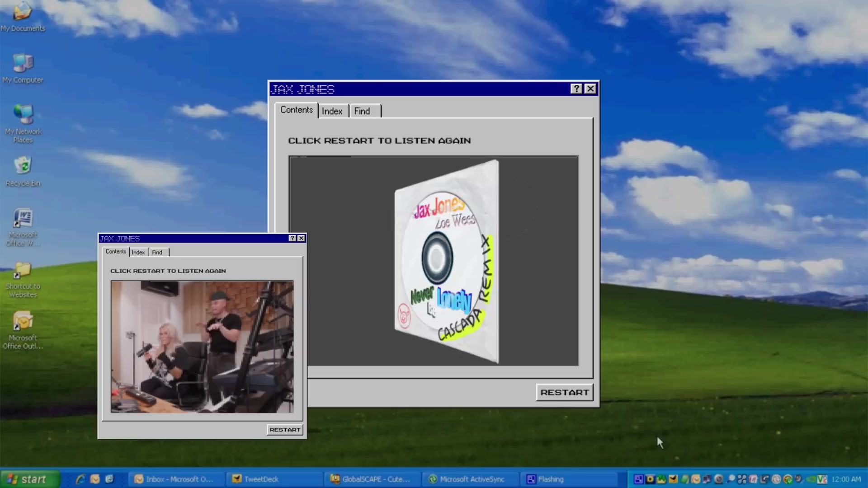Viewport: 868px width, 488px height.
Task: Click the green leaf tray icon
Action: [x=684, y=479]
